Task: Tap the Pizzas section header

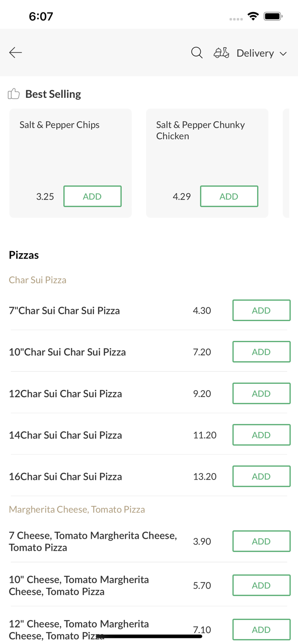Action: coord(24,255)
